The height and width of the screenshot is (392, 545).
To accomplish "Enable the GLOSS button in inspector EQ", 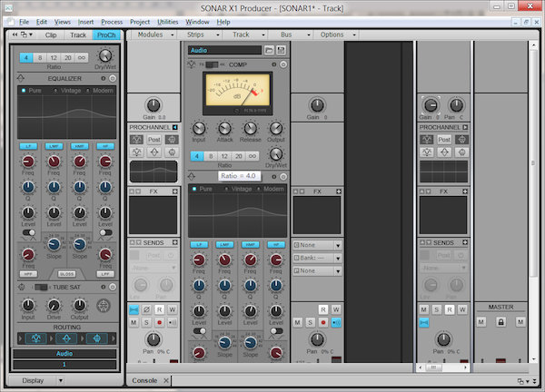I will click(x=66, y=274).
